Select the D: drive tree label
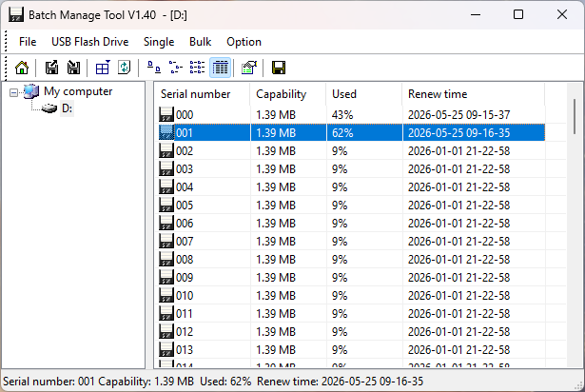The width and height of the screenshot is (585, 392). [x=68, y=108]
